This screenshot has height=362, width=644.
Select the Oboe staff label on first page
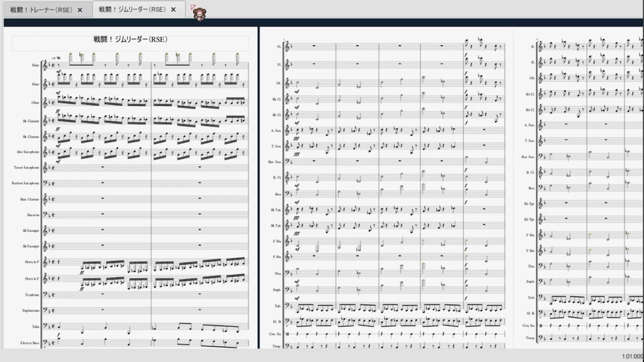[x=36, y=103]
